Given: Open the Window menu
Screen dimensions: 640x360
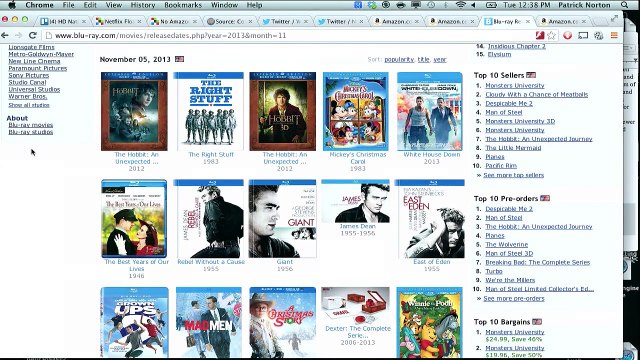Looking at the screenshot, I should 224,5.
